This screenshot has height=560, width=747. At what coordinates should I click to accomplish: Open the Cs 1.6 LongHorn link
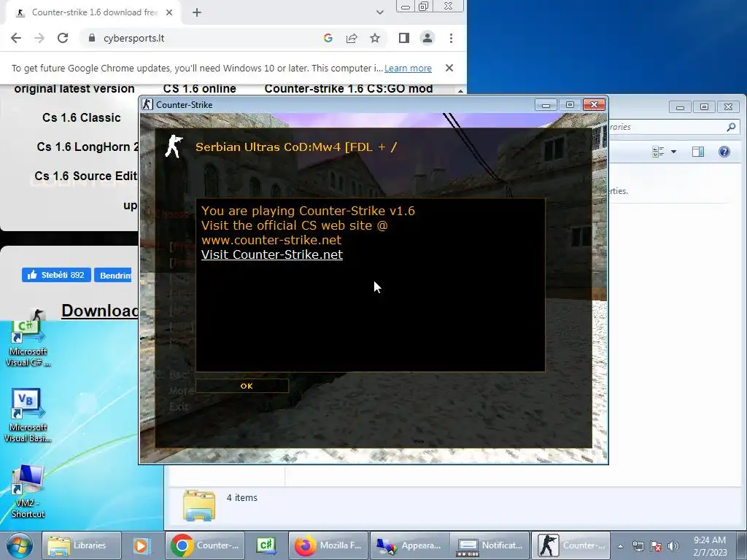coord(88,147)
